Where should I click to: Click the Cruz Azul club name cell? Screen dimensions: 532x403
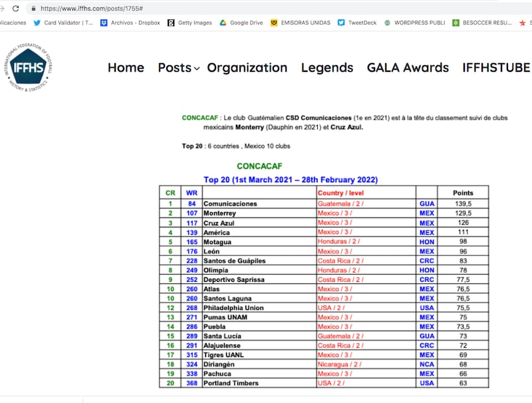coord(259,223)
